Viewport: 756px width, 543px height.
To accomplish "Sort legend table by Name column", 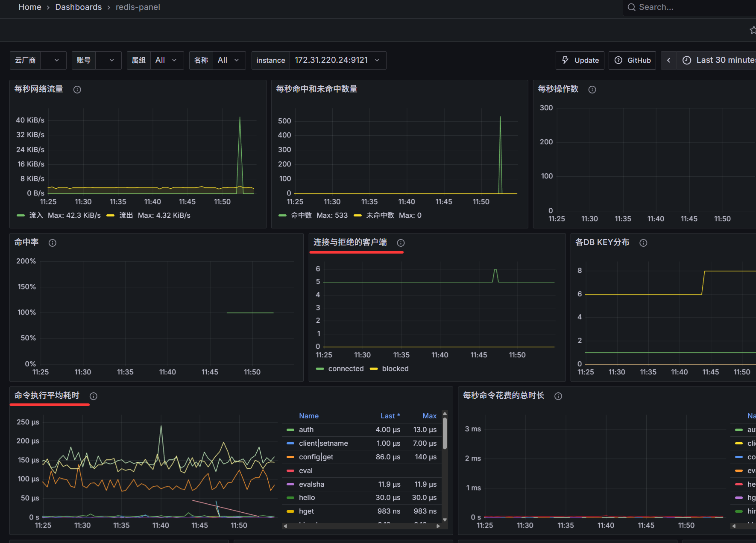I will (x=309, y=416).
